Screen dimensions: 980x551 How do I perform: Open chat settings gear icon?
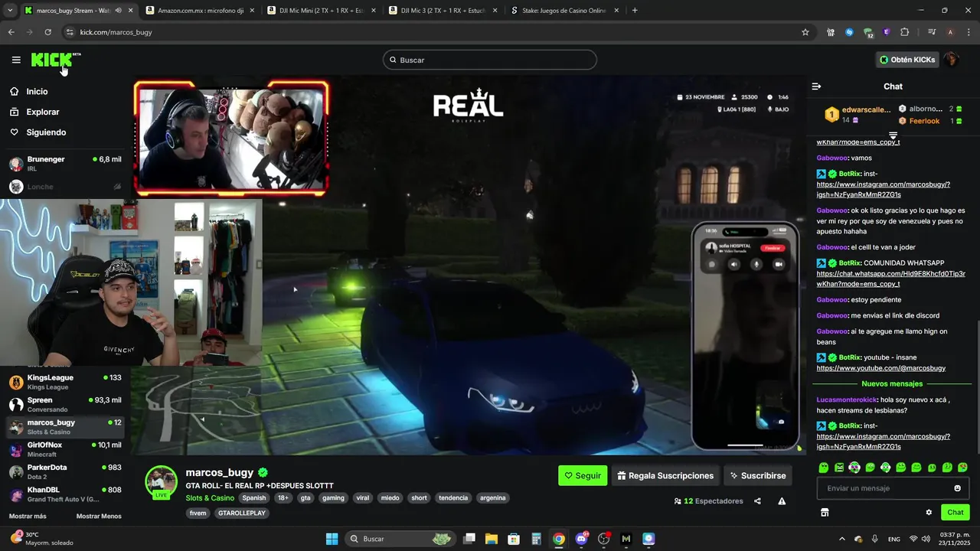pos(929,513)
